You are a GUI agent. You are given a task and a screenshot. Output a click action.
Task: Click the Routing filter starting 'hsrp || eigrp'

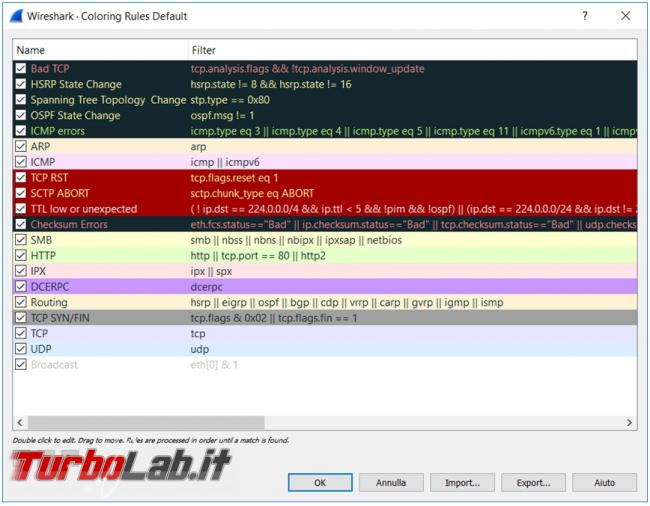[347, 303]
